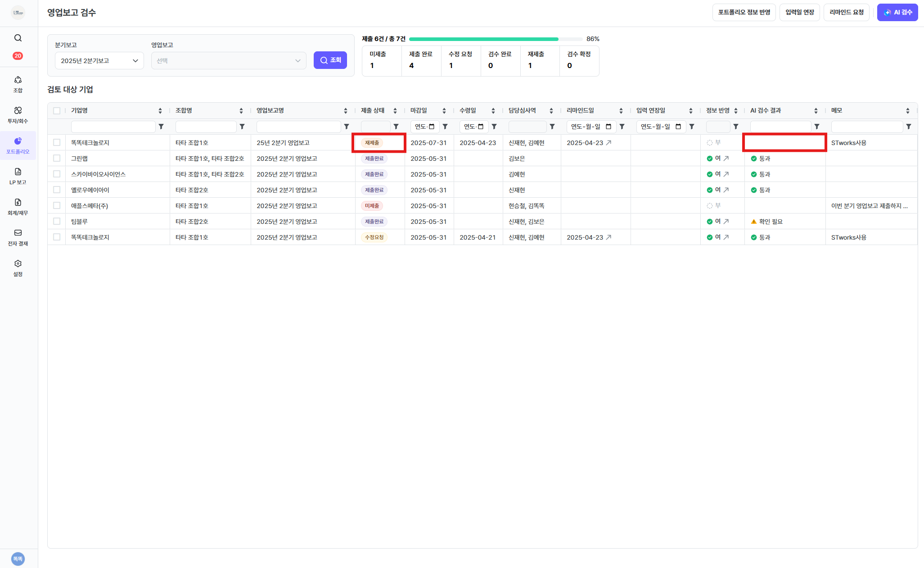Open notifications badge showing 20
The image size is (924, 568).
tap(18, 56)
